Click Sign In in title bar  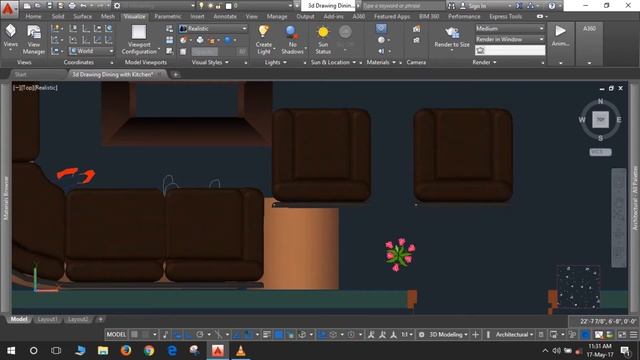[477, 6]
